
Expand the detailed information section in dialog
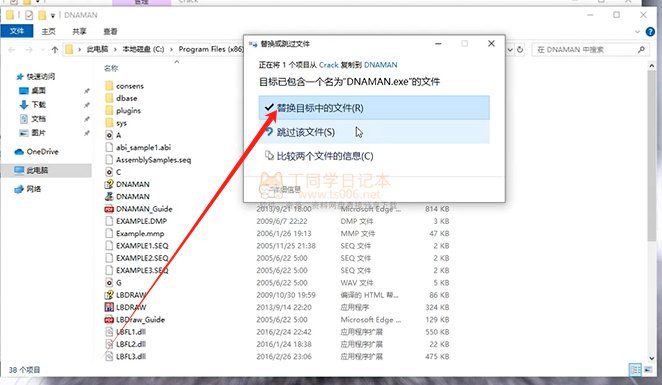point(281,189)
